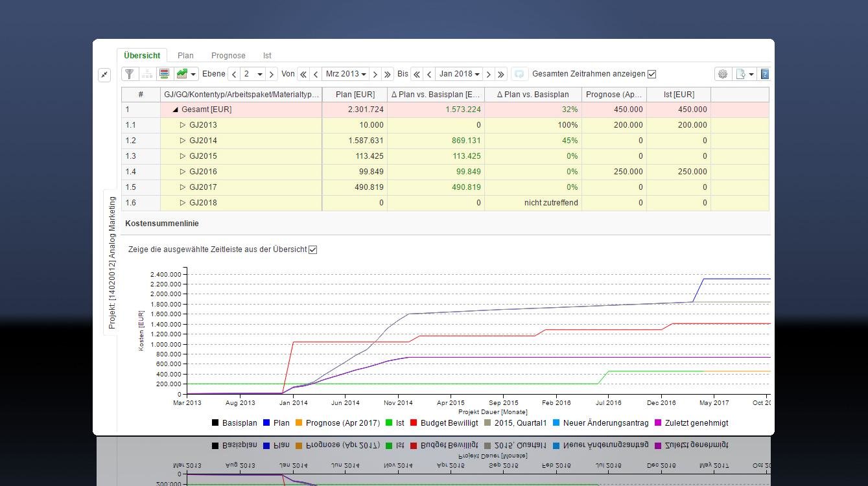Click the GJ/GQ/Kontentyp column header
Screen dimensions: 868x486
(x=241, y=95)
